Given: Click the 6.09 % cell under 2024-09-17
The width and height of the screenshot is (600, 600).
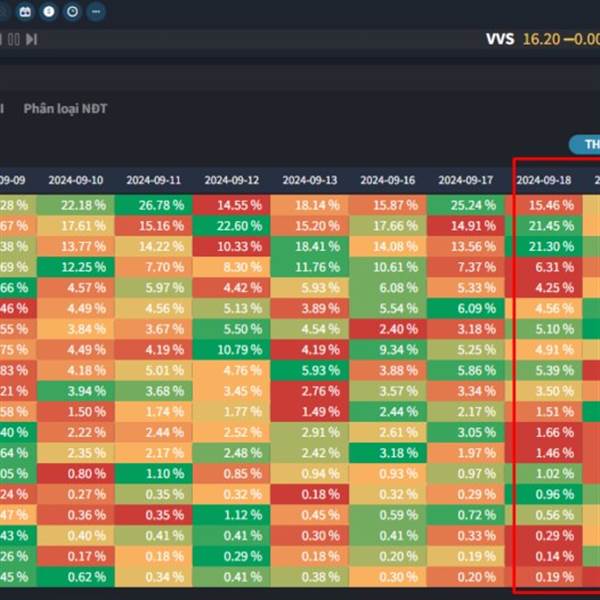Looking at the screenshot, I should (x=466, y=308).
